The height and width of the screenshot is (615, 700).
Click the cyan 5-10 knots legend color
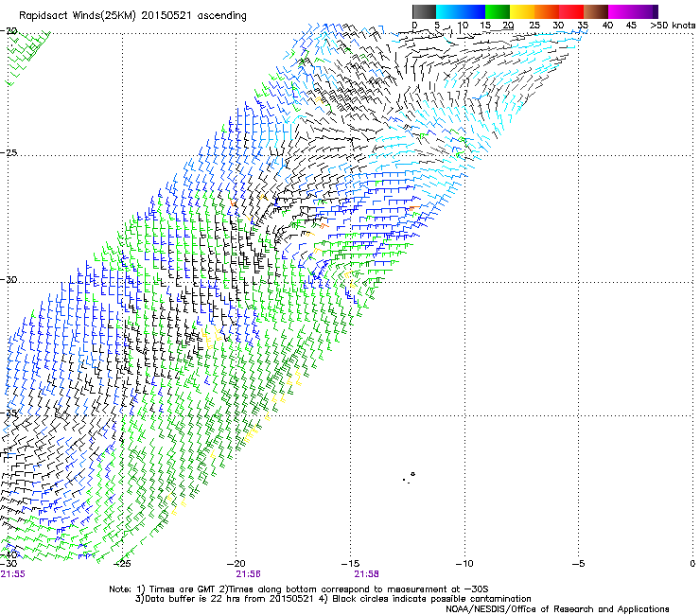tap(448, 11)
